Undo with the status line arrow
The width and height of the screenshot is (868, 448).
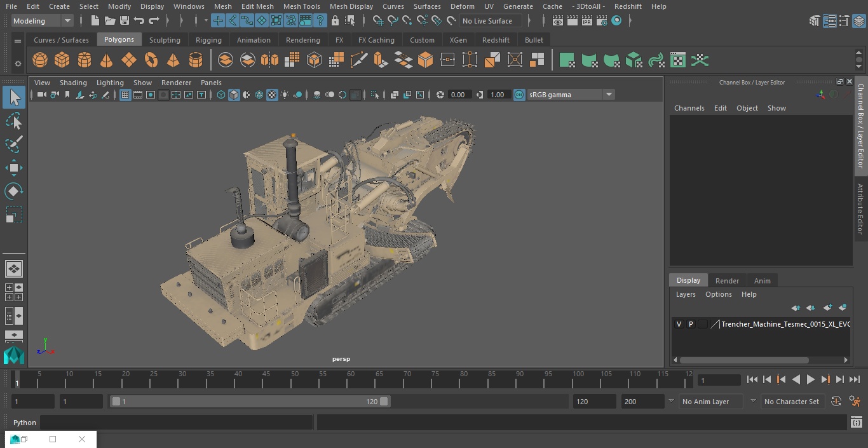pyautogui.click(x=139, y=21)
